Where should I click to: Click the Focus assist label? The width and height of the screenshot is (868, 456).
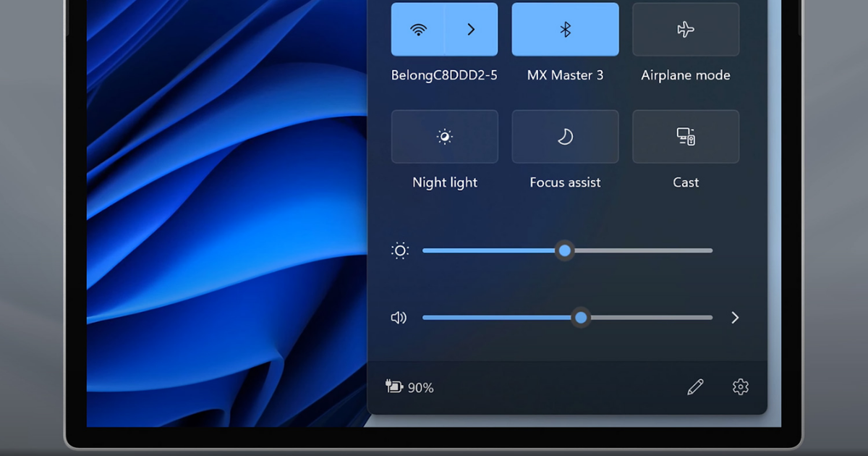[565, 182]
